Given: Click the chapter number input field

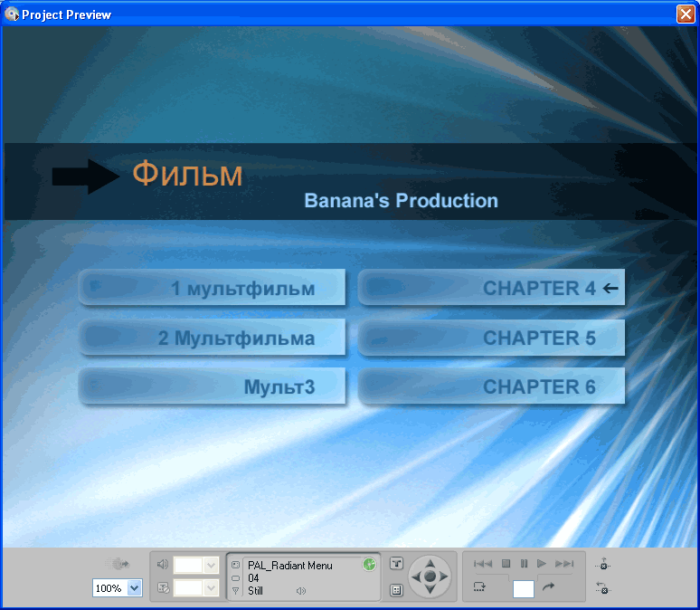Looking at the screenshot, I should [x=524, y=589].
